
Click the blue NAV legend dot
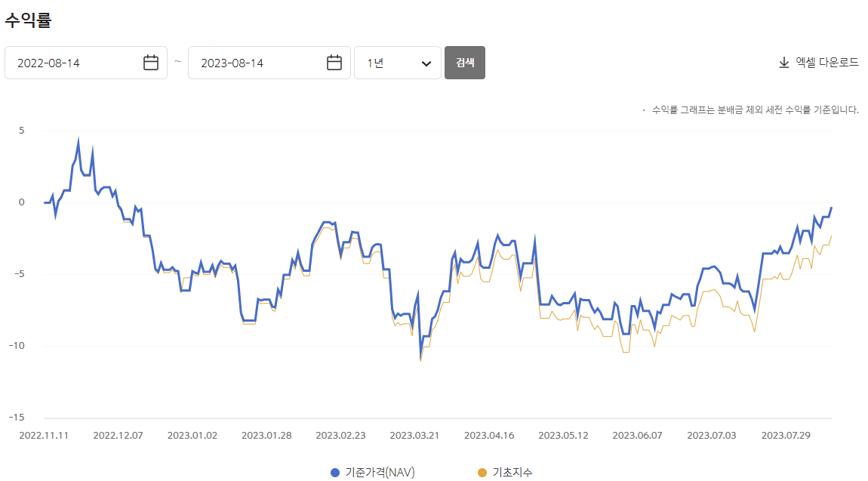(x=335, y=473)
